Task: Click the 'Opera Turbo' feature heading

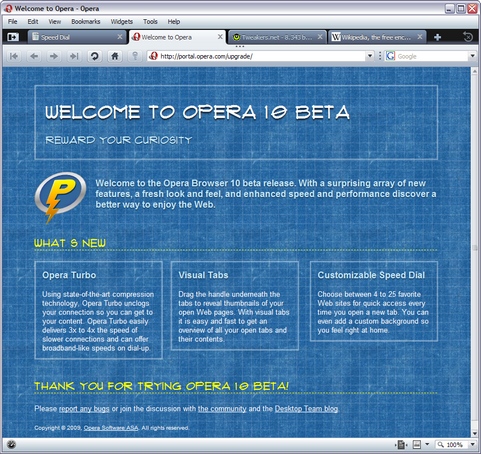Action: tap(69, 275)
